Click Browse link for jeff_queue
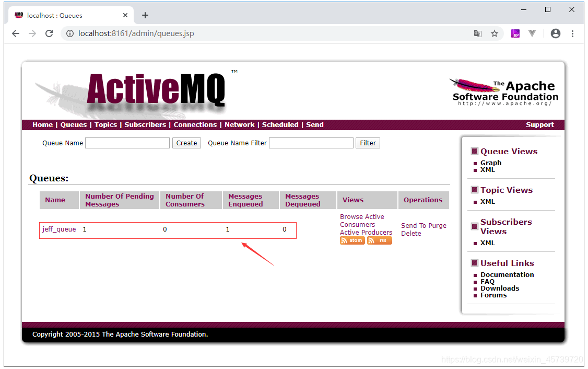The image size is (588, 369). point(350,216)
